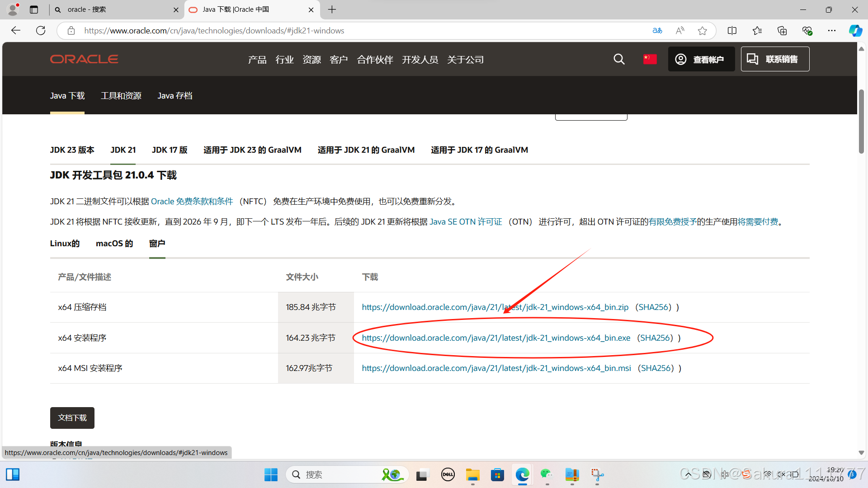The width and height of the screenshot is (868, 488).
Task: Add this page to favorites star
Action: pos(702,30)
